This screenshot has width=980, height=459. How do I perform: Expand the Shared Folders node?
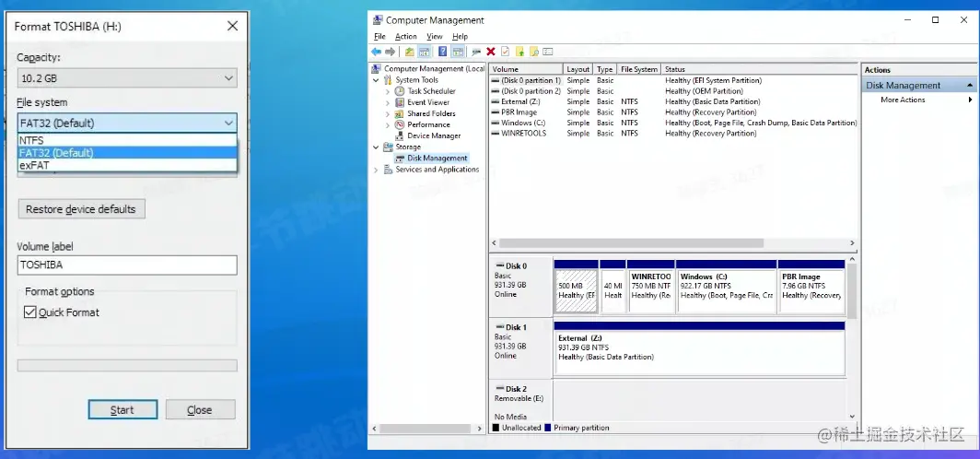[x=388, y=113]
